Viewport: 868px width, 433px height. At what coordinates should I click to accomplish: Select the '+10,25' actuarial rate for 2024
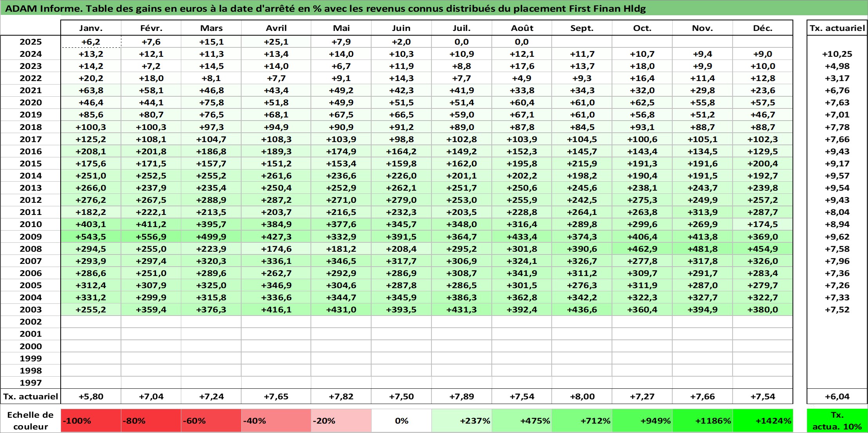coord(837,54)
